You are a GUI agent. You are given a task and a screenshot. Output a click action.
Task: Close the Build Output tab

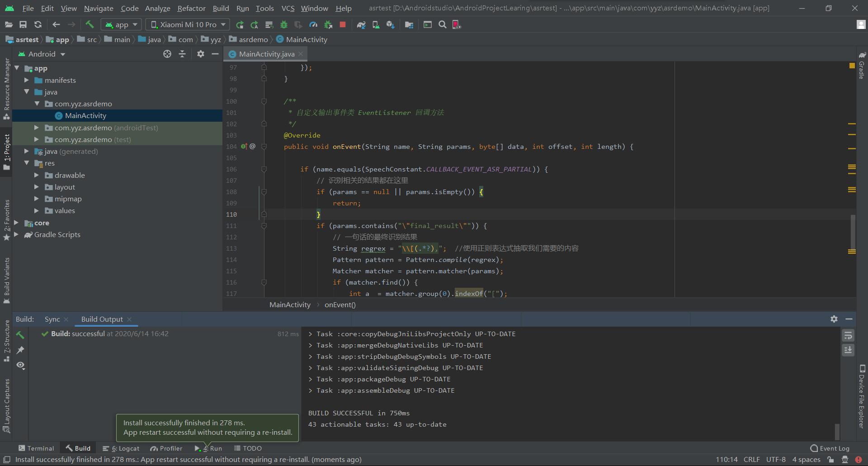(x=129, y=319)
